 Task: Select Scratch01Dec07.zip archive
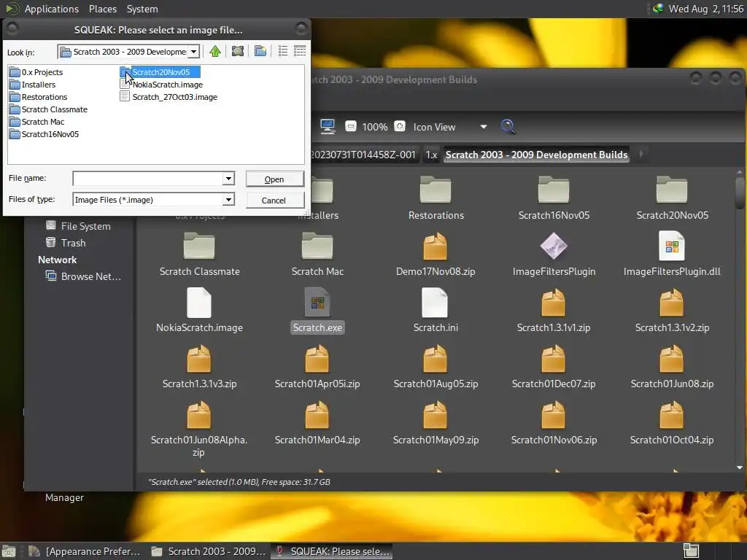[554, 366]
